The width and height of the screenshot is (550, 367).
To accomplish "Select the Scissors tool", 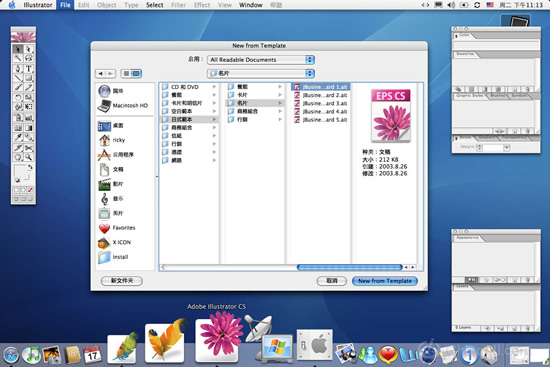I will 29,147.
